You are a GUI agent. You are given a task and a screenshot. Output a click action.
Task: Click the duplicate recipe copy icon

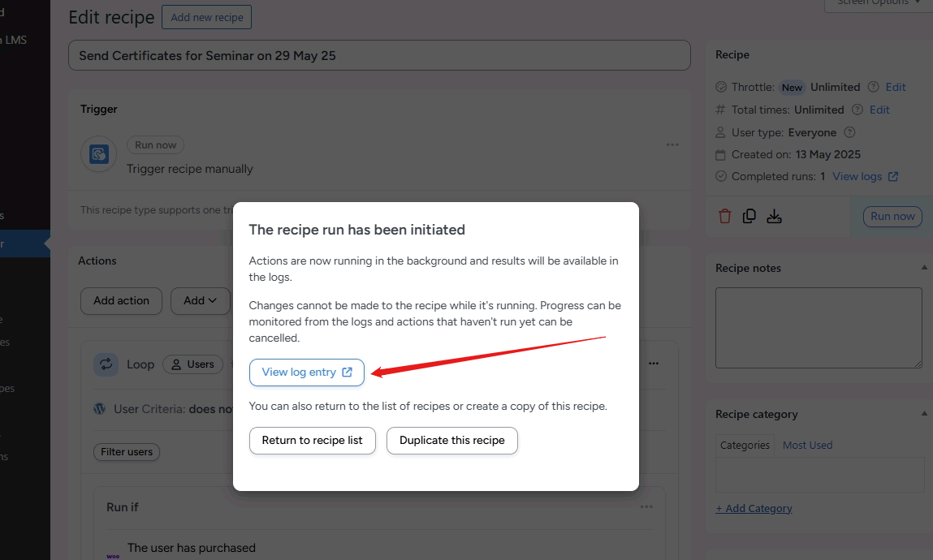pos(749,217)
